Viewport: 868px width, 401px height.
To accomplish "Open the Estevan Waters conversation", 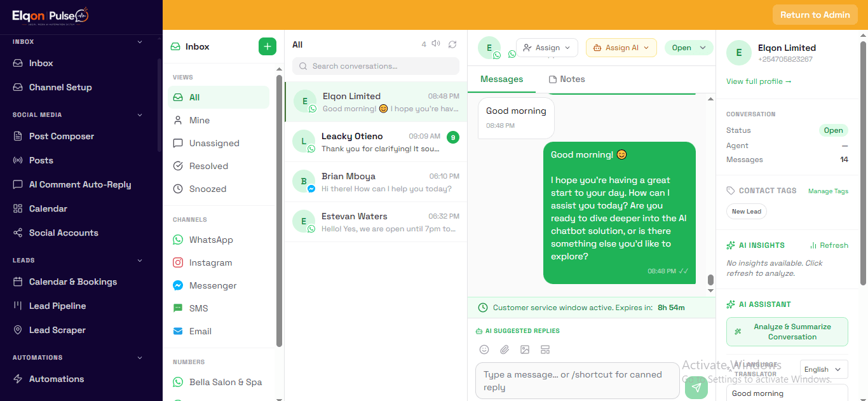I will pyautogui.click(x=376, y=222).
